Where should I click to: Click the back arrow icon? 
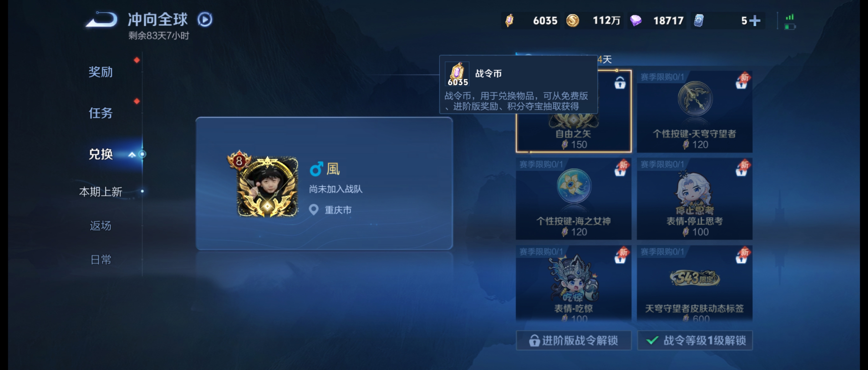click(x=102, y=20)
